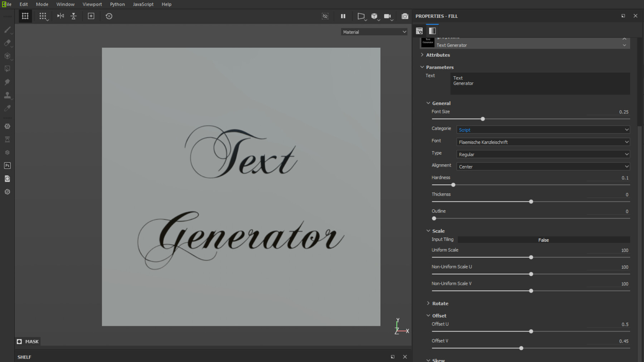Open the Python menu

coord(117,4)
